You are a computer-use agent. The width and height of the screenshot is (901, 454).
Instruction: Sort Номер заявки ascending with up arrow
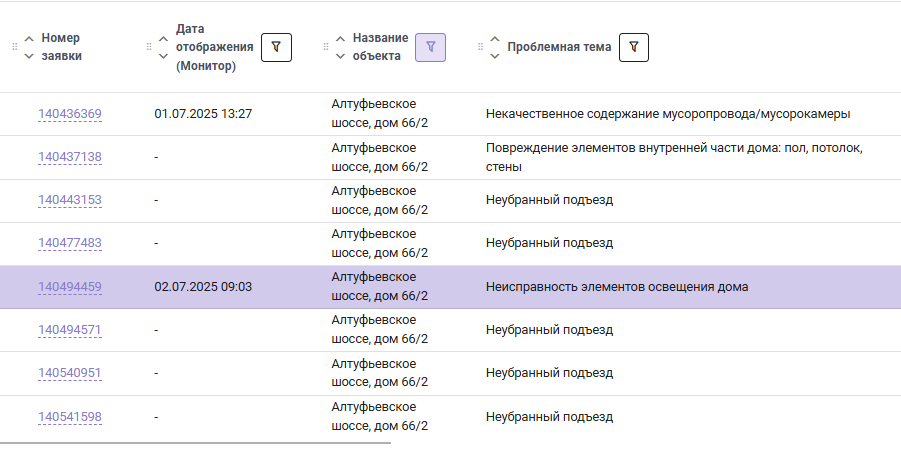click(29, 39)
